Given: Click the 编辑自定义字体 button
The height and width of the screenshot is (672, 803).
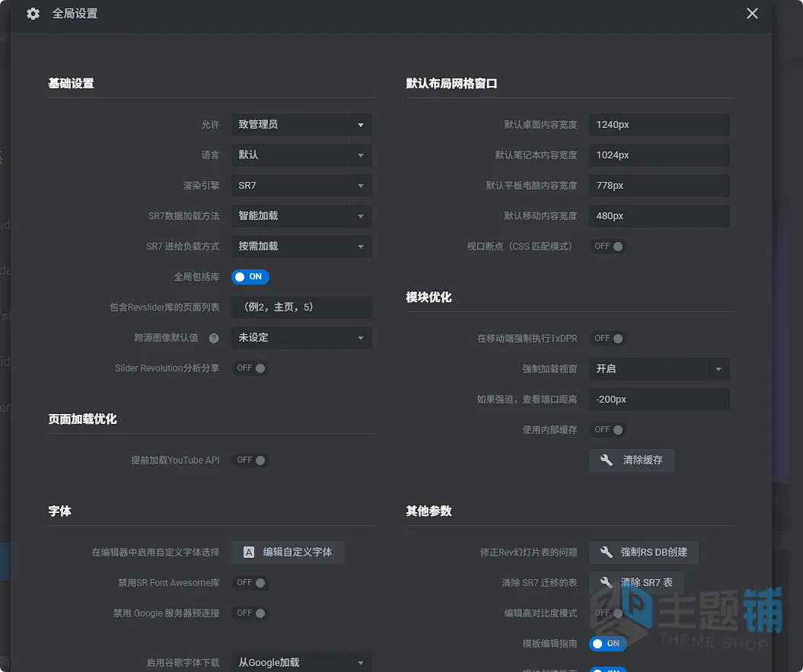Looking at the screenshot, I should pyautogui.click(x=287, y=553).
